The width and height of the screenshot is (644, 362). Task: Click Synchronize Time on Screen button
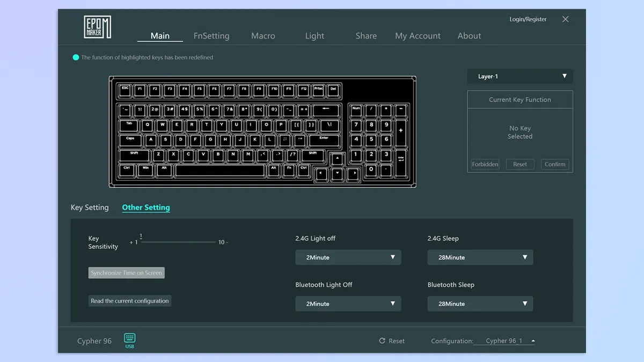click(x=126, y=273)
